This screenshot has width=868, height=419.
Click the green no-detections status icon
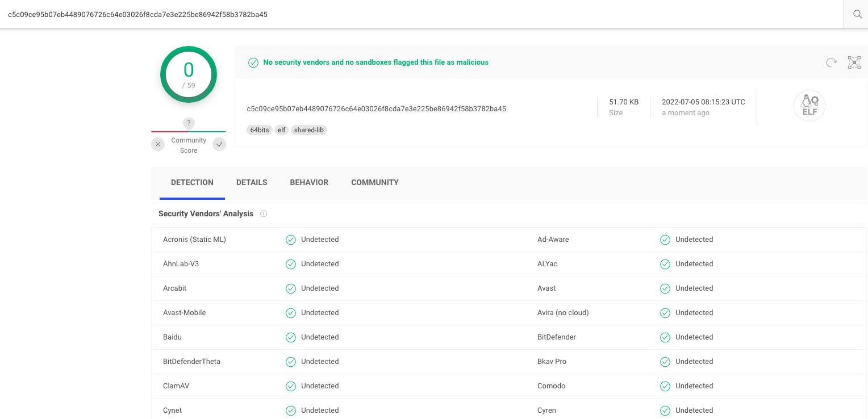click(253, 62)
